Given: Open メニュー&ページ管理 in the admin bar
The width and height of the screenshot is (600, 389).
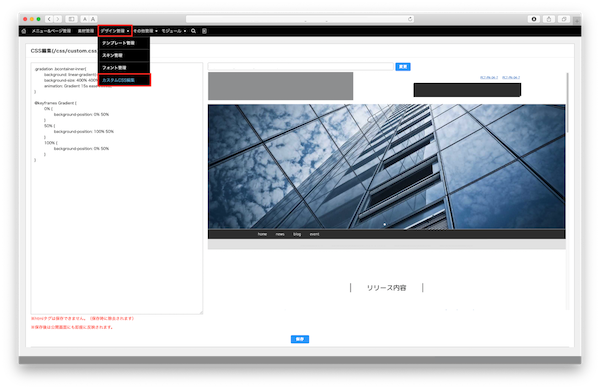Looking at the screenshot, I should coord(51,31).
